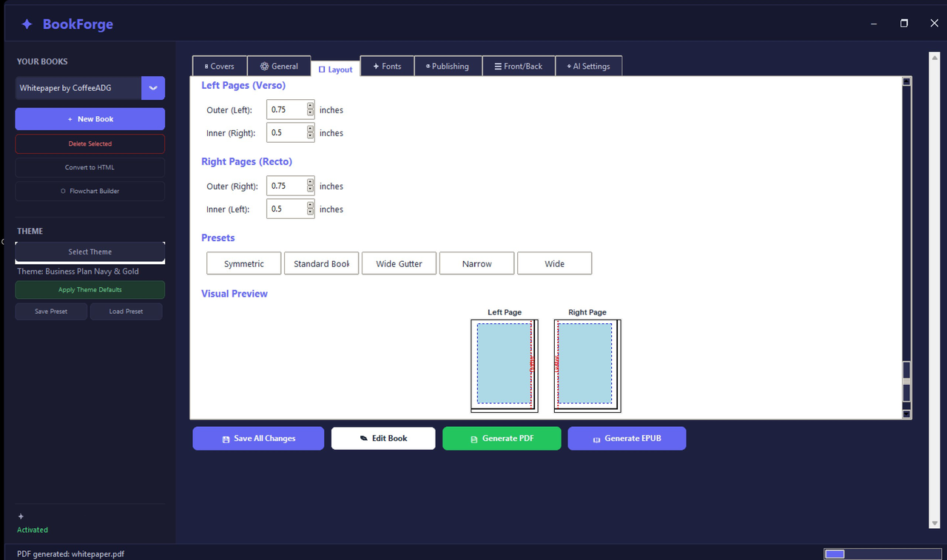Switch to the Front/Back tab
This screenshot has width=947, height=560.
519,66
